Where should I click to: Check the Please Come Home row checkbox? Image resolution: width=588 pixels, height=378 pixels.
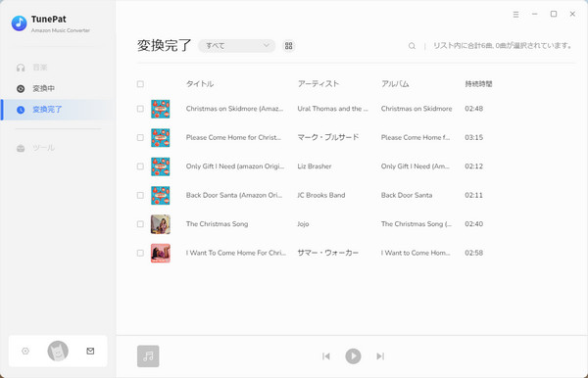[140, 137]
